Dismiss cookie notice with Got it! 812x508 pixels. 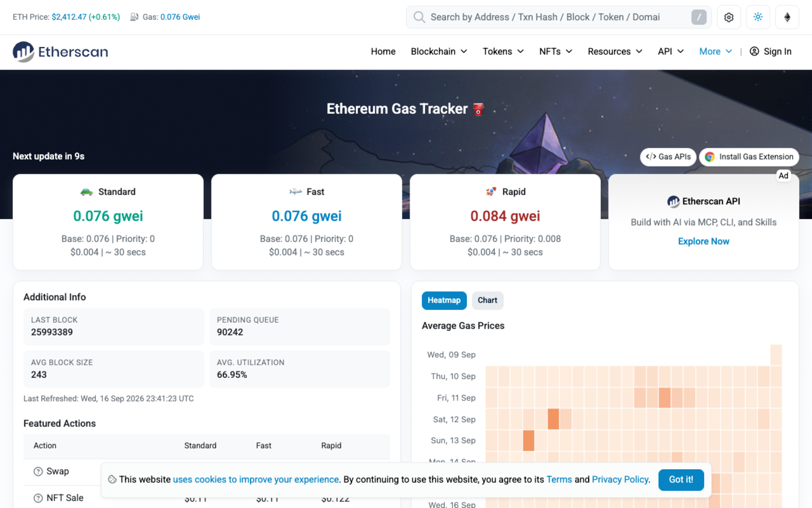(x=681, y=480)
